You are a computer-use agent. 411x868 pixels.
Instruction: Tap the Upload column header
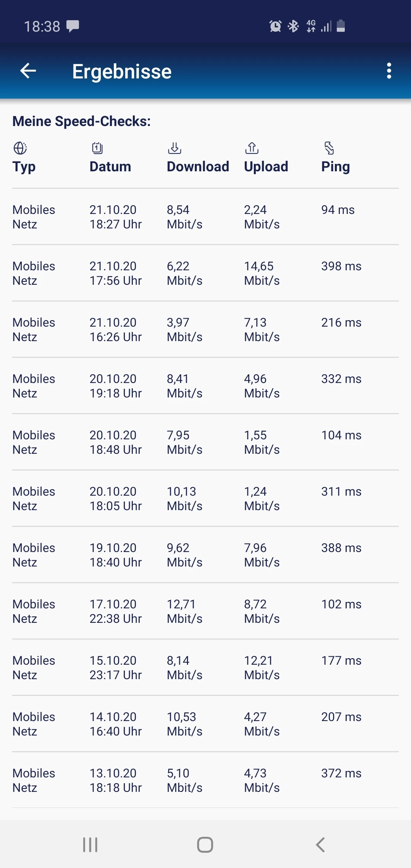click(x=266, y=166)
